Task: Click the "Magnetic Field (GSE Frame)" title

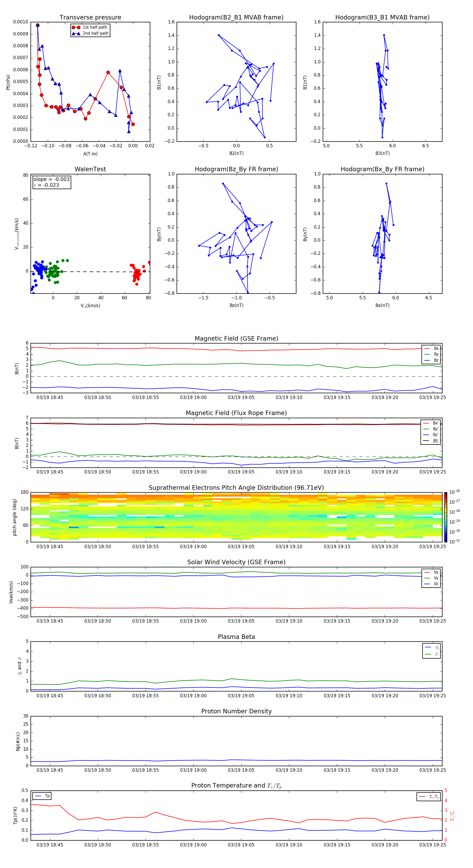Action: coord(236,339)
